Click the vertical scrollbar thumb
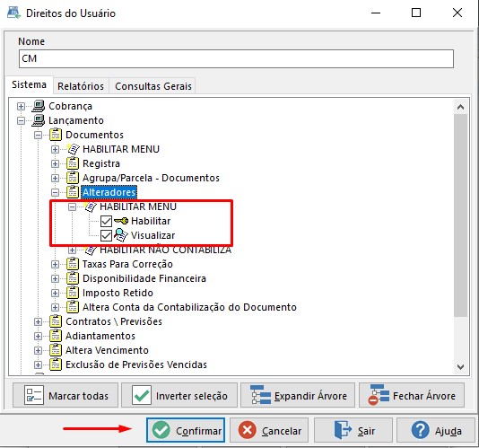 [461, 215]
